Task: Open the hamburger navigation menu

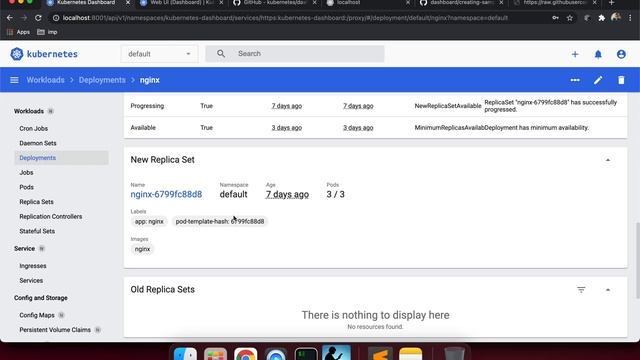Action: 14,80
